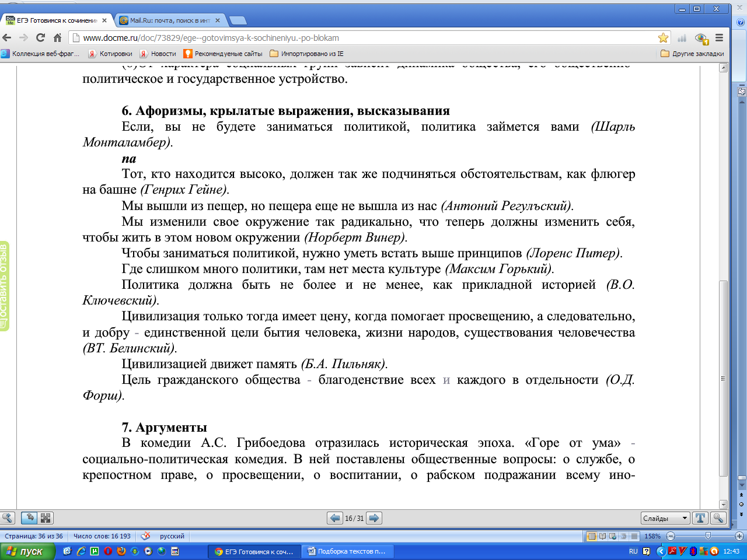Click RU keyboard language indicator

tap(633, 551)
